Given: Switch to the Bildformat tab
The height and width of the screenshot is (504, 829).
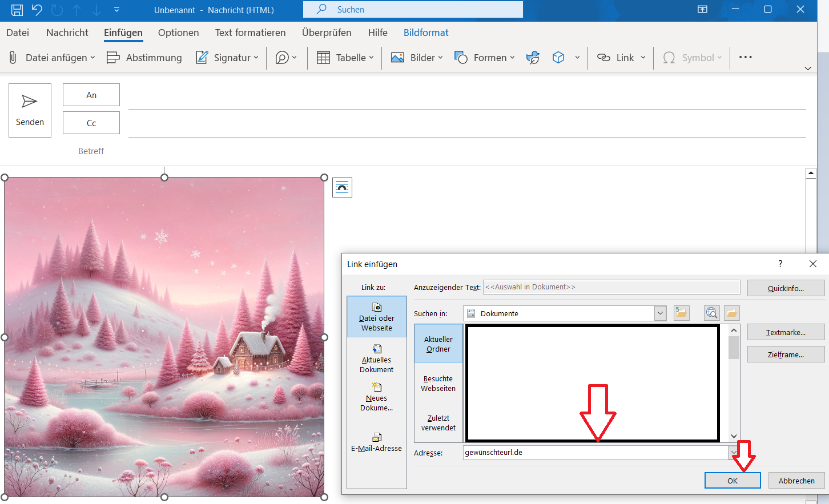Looking at the screenshot, I should pyautogui.click(x=426, y=33).
